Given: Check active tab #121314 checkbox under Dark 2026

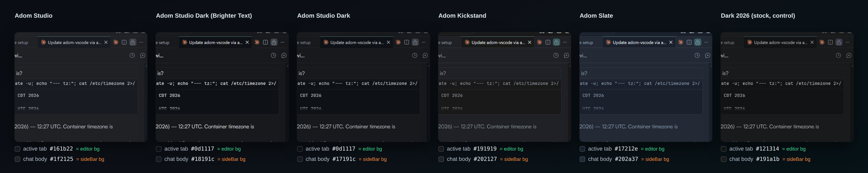Looking at the screenshot, I should 723,149.
